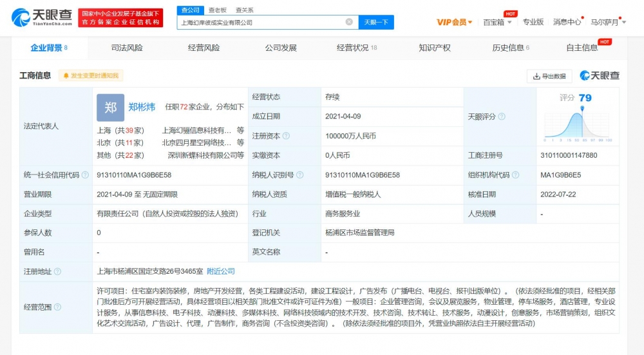644x355 pixels.
Task: Clear the search box with the X icon
Action: pos(349,22)
